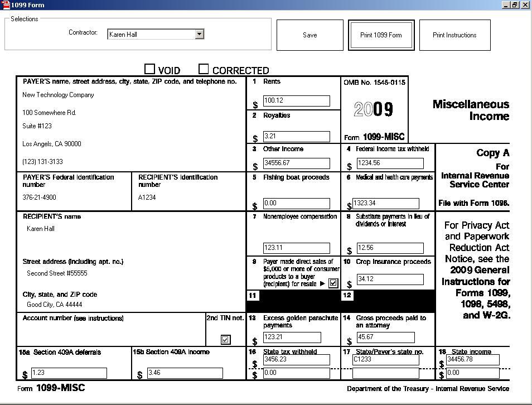Click the Crop insurance proceeds field
532x405 pixels.
point(390,279)
